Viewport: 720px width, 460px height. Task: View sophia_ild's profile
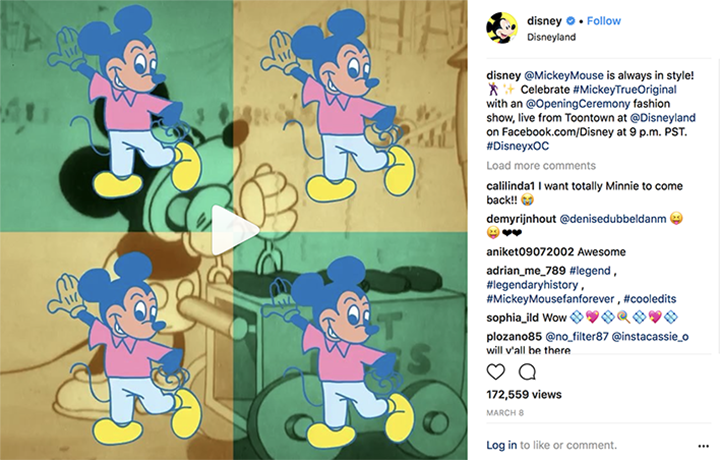[x=512, y=318]
